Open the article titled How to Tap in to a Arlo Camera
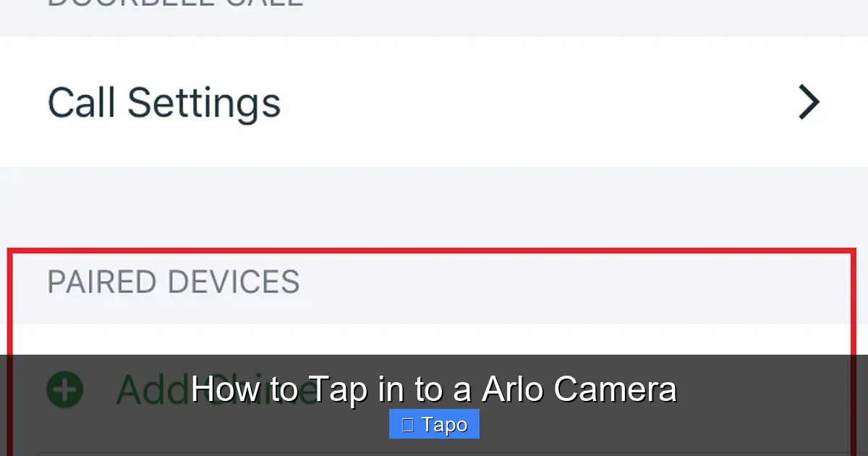 (x=434, y=389)
